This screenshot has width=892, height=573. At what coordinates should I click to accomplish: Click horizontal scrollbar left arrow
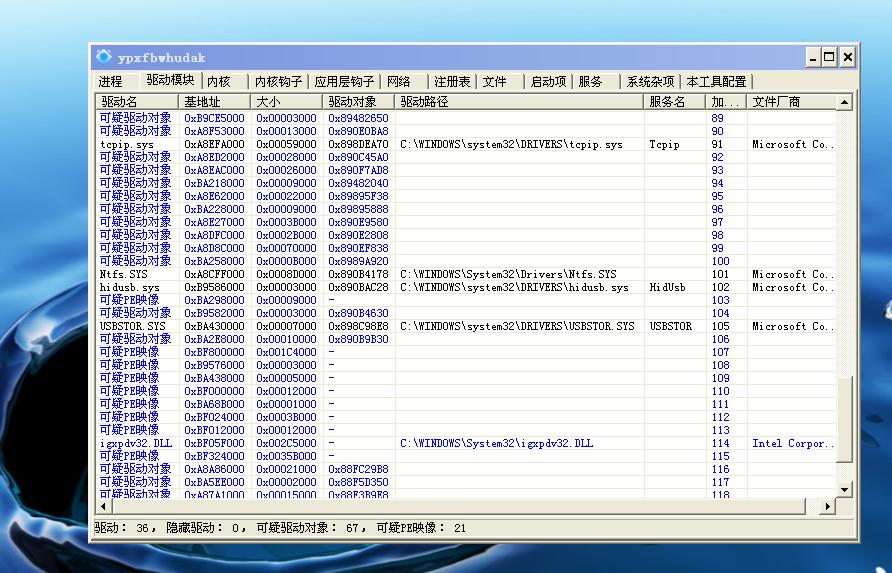point(104,506)
